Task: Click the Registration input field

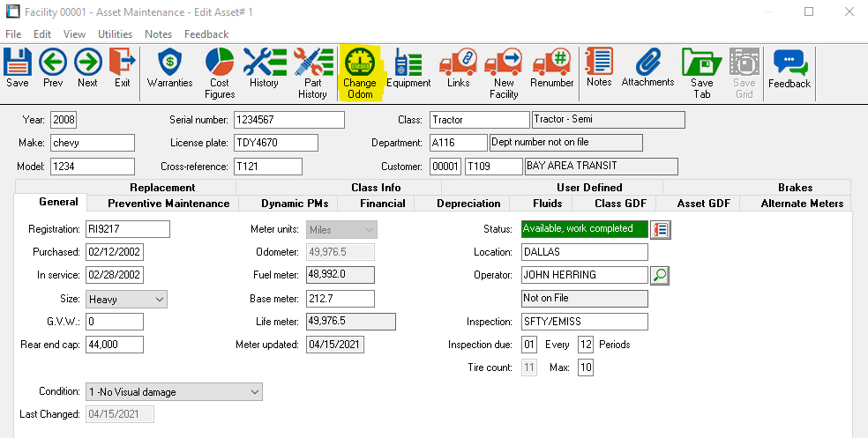Action: [x=128, y=229]
